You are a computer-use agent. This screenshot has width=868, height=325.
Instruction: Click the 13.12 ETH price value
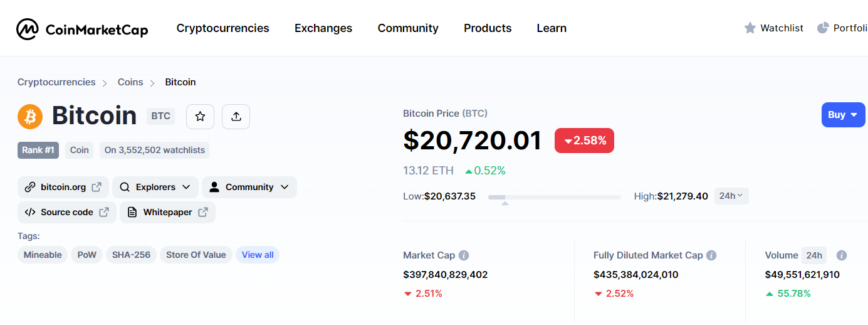(427, 171)
